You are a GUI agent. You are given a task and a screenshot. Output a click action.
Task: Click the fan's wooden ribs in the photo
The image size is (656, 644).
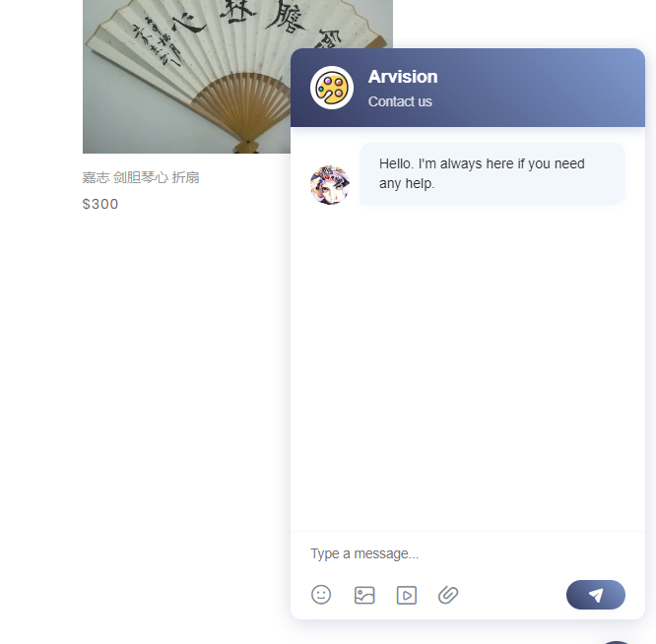[247, 109]
